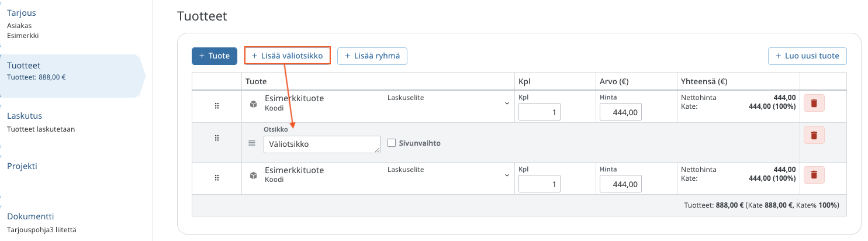Grab drag handle of first product row
The image size is (868, 241).
tap(217, 106)
